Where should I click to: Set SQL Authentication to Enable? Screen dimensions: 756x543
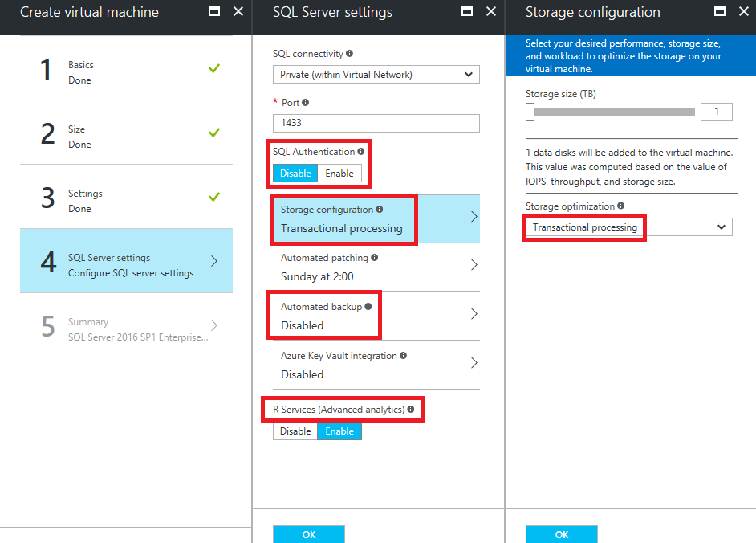coord(339,174)
